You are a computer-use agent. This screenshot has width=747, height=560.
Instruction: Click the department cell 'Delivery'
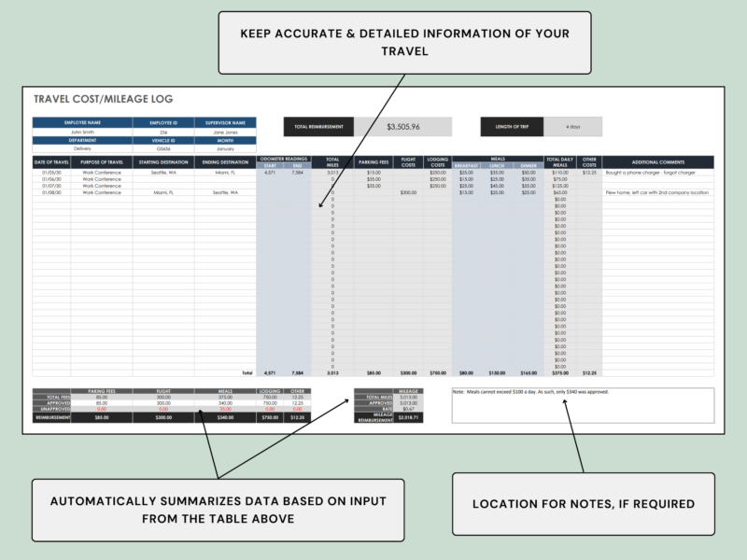(82, 148)
